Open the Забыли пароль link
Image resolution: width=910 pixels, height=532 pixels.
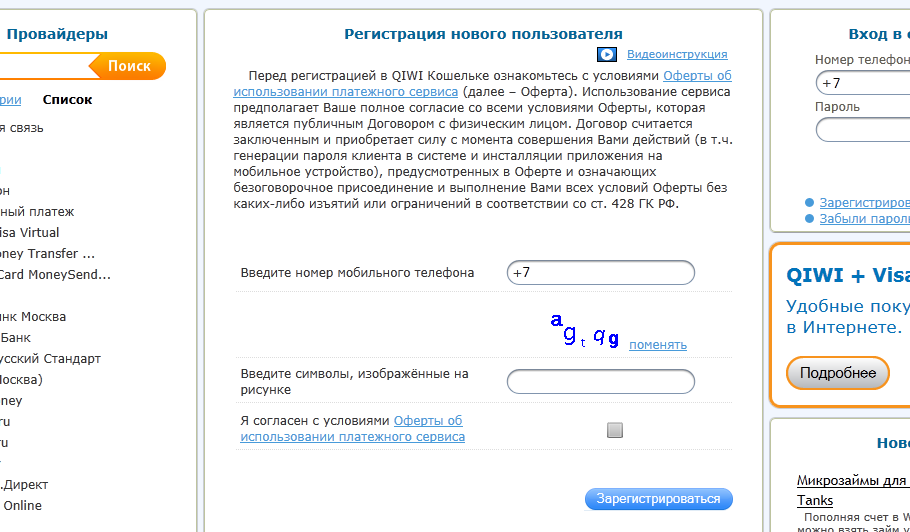point(864,219)
